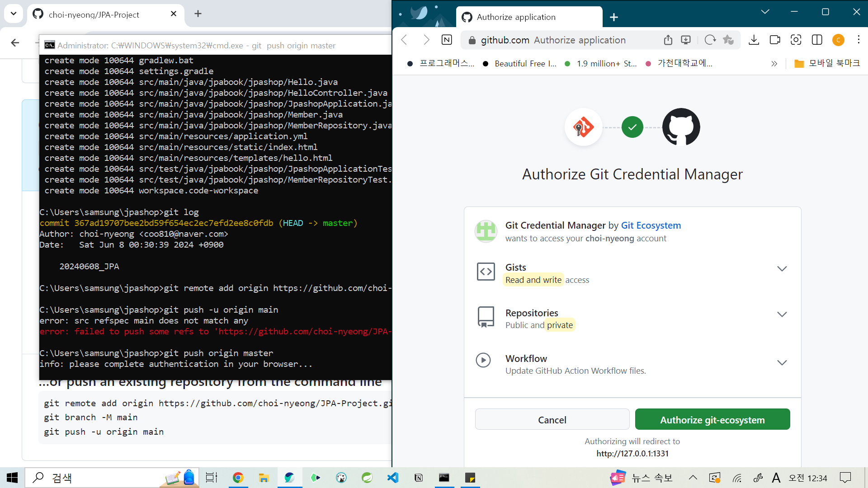Click the Git Credential Manager app logo
This screenshot has width=868, height=488.
pos(583,127)
